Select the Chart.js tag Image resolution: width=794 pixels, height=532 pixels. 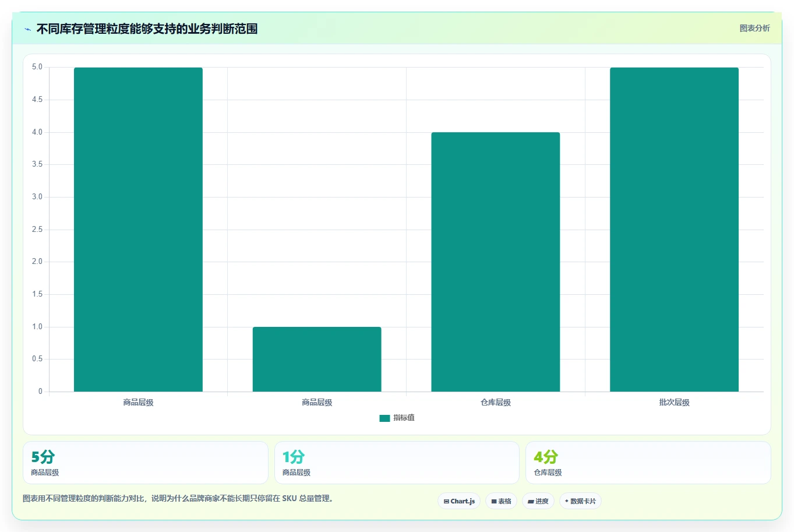(x=459, y=501)
